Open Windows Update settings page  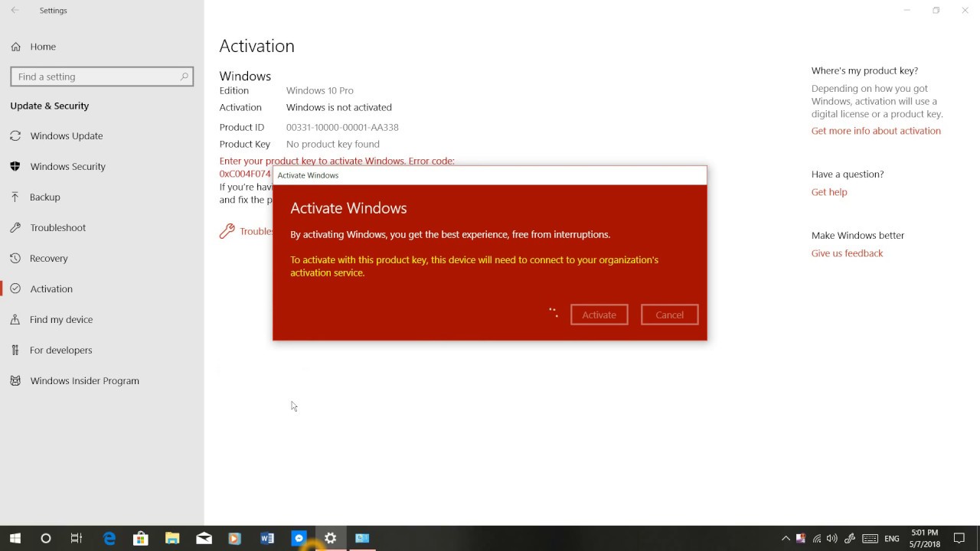(67, 136)
